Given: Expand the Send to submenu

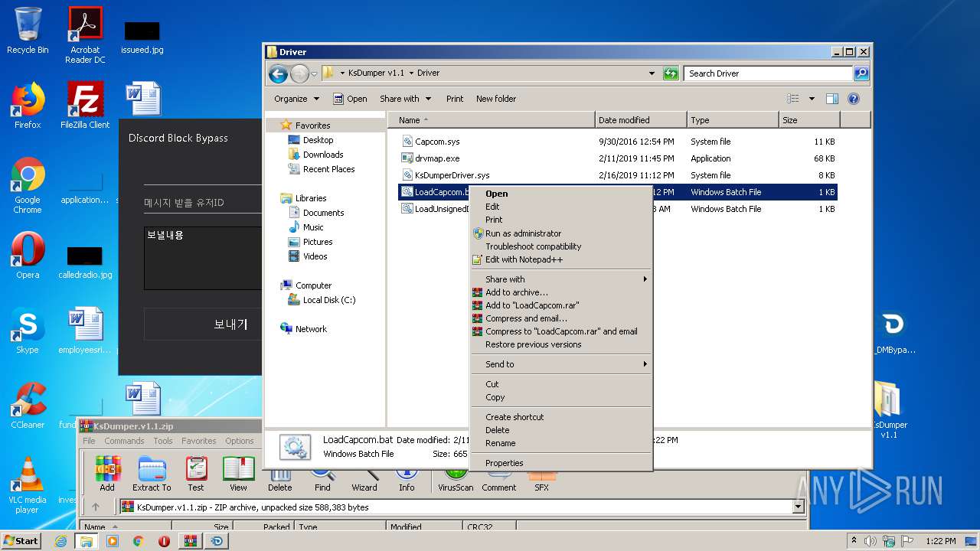Looking at the screenshot, I should click(560, 364).
